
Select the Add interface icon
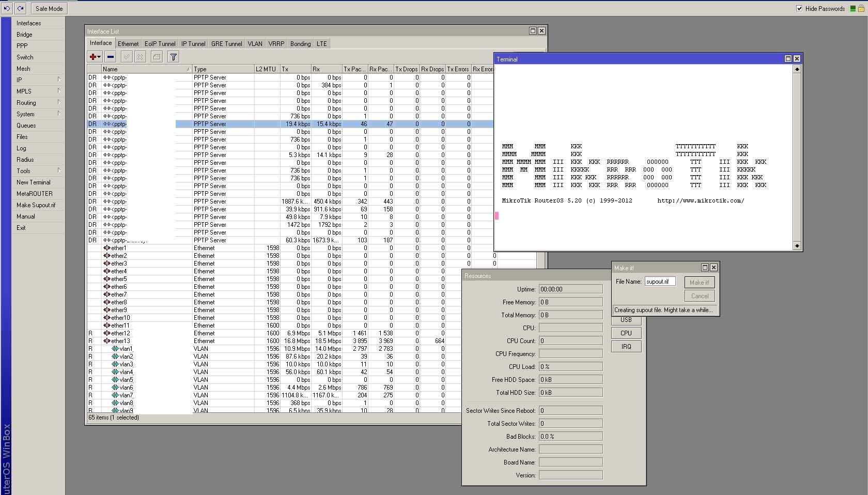point(91,57)
